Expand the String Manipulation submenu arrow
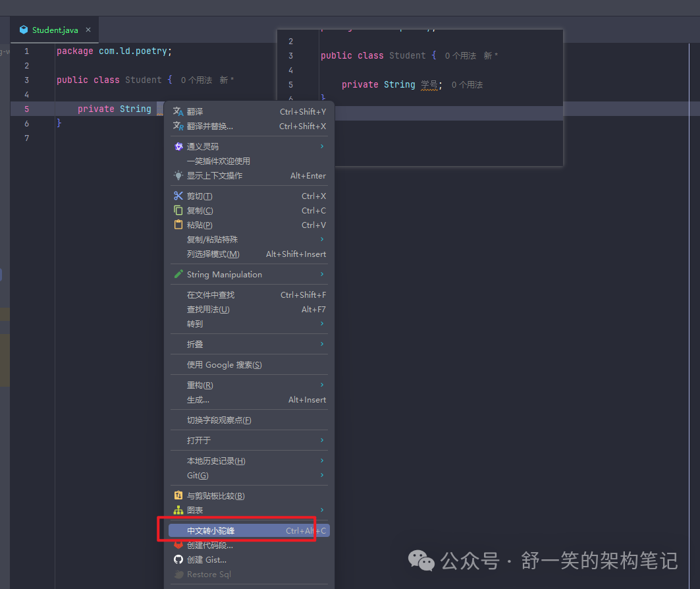The height and width of the screenshot is (589, 700). coord(322,273)
